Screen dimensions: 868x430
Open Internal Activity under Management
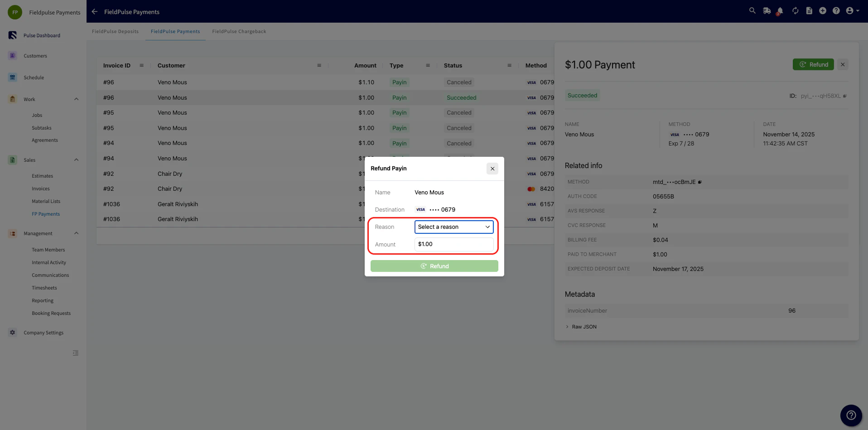[49, 262]
